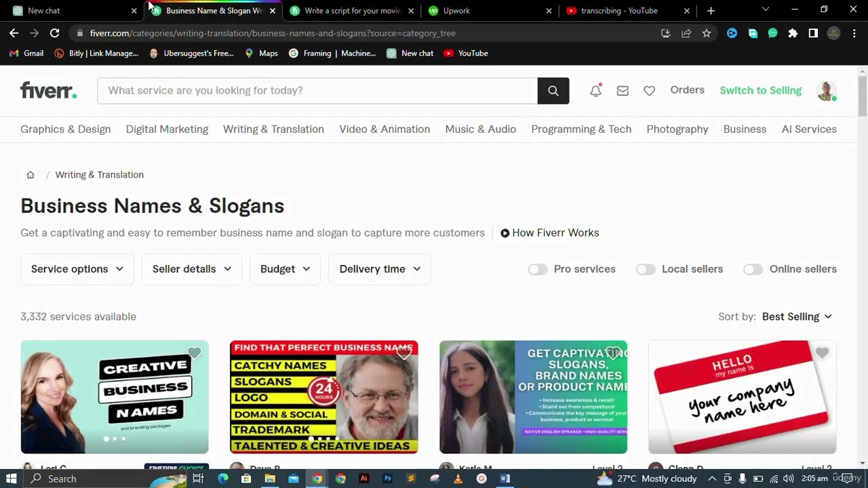Close the Upwork tab
Image resolution: width=868 pixels, height=488 pixels.
[x=549, y=11]
